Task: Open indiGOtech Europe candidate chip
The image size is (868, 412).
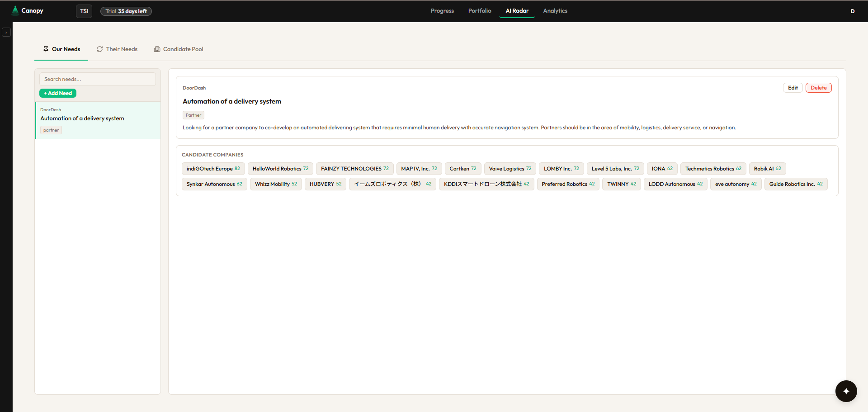Action: pyautogui.click(x=213, y=169)
